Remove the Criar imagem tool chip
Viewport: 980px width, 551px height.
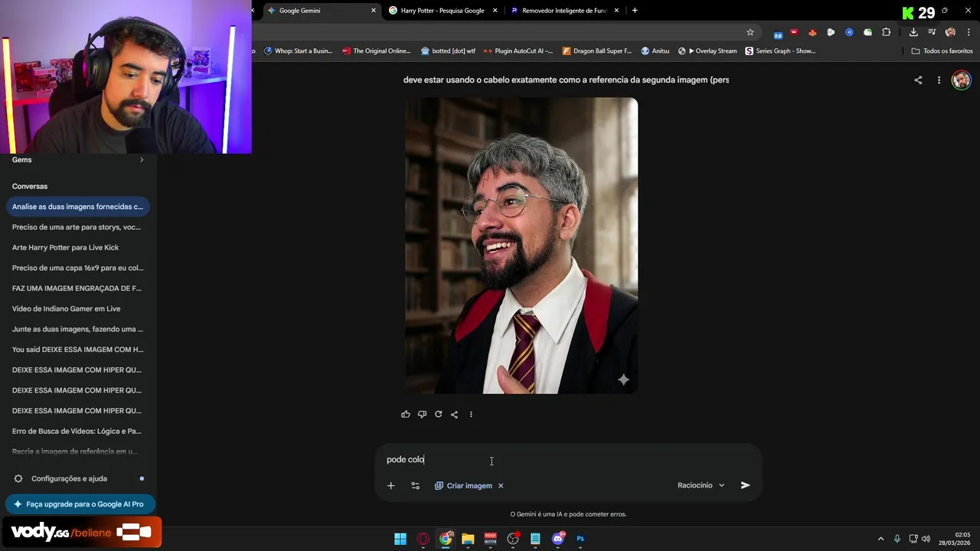(501, 485)
